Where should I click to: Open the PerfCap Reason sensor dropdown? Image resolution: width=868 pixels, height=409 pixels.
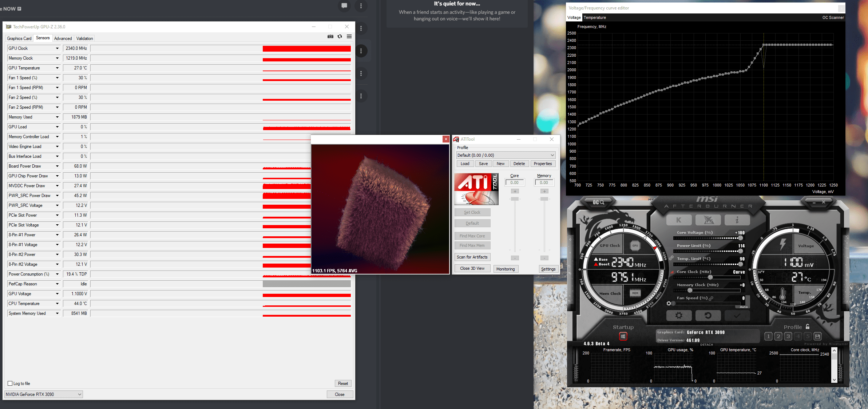[x=57, y=284]
